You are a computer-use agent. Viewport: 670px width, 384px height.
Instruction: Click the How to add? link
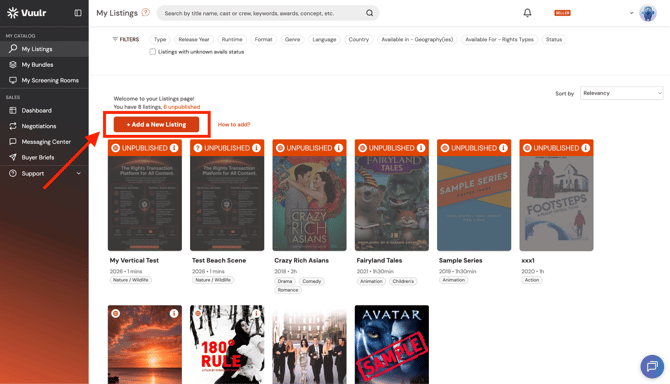pos(234,124)
